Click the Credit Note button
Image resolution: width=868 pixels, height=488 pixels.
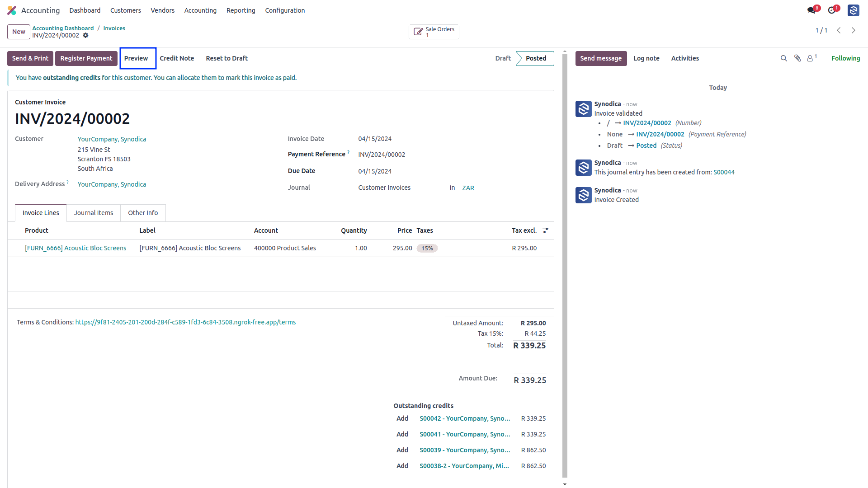pyautogui.click(x=177, y=58)
